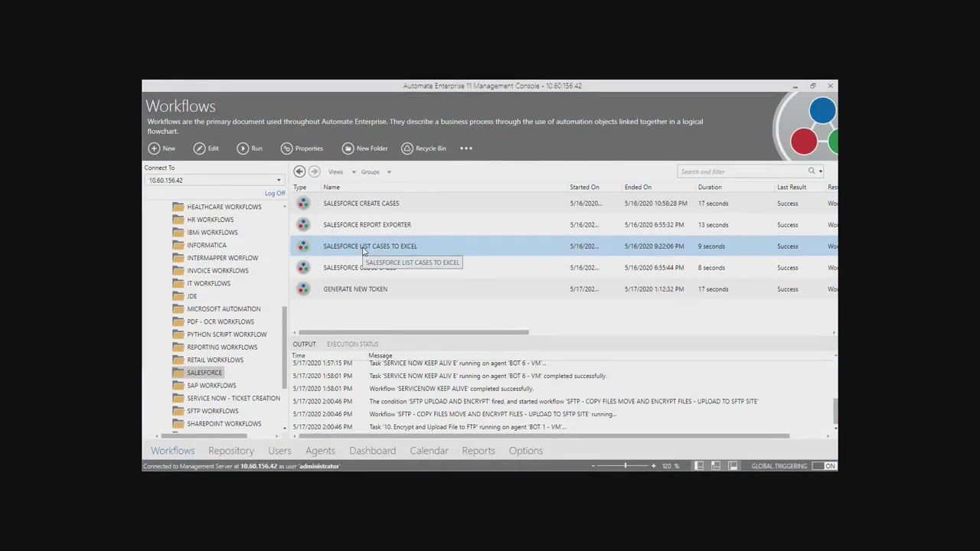Open the three-dot overflow menu
Screen dimensions: 980x551
[x=466, y=148]
